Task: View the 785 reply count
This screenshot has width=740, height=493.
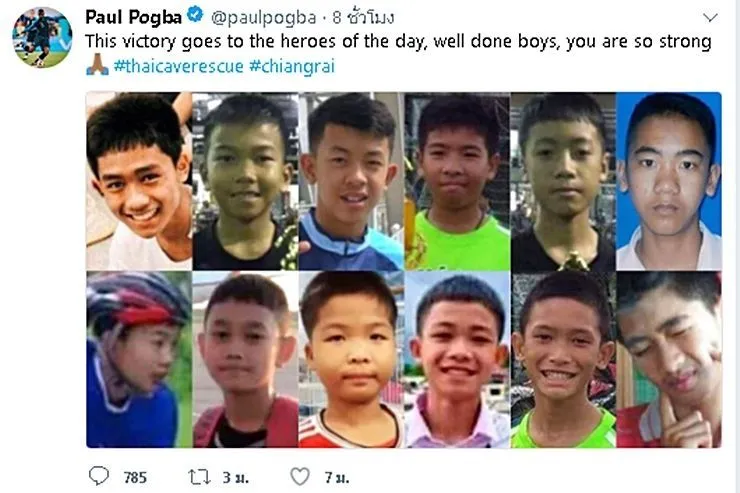Action: pos(135,477)
